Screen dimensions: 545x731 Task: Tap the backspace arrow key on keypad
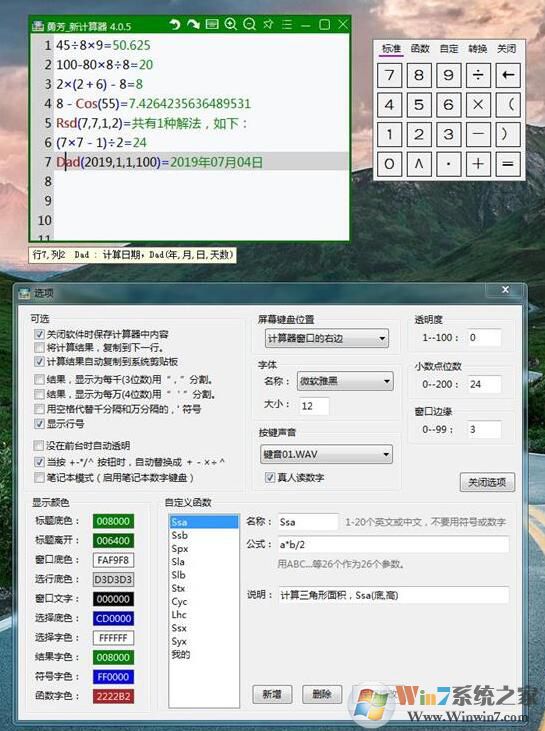[x=508, y=75]
